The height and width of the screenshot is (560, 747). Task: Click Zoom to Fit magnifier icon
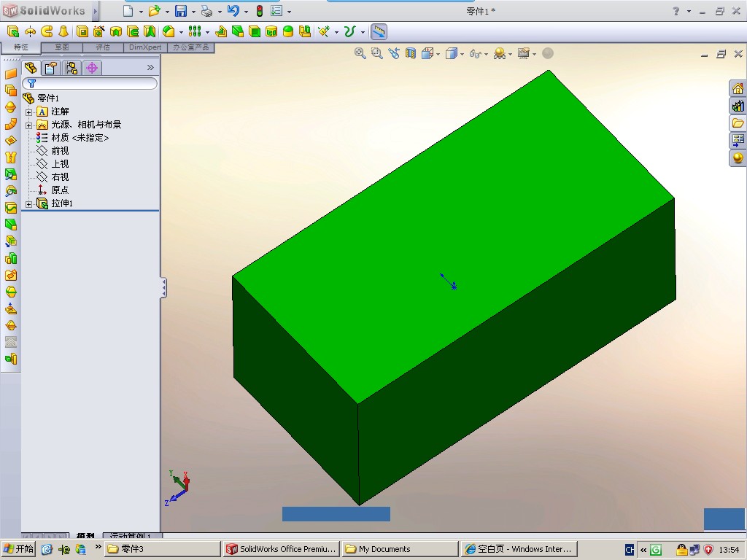point(360,53)
